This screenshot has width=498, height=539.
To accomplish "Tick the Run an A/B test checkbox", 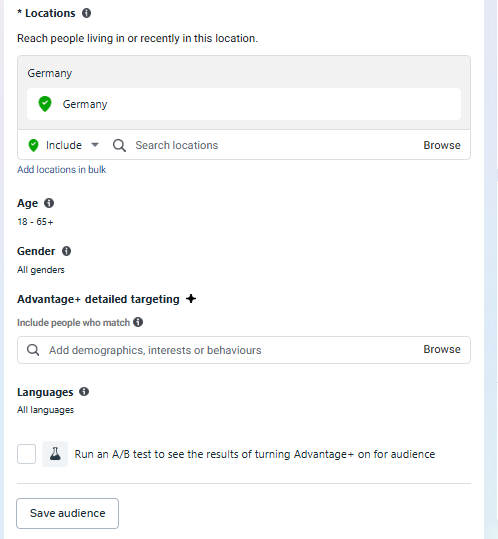I will (26, 454).
